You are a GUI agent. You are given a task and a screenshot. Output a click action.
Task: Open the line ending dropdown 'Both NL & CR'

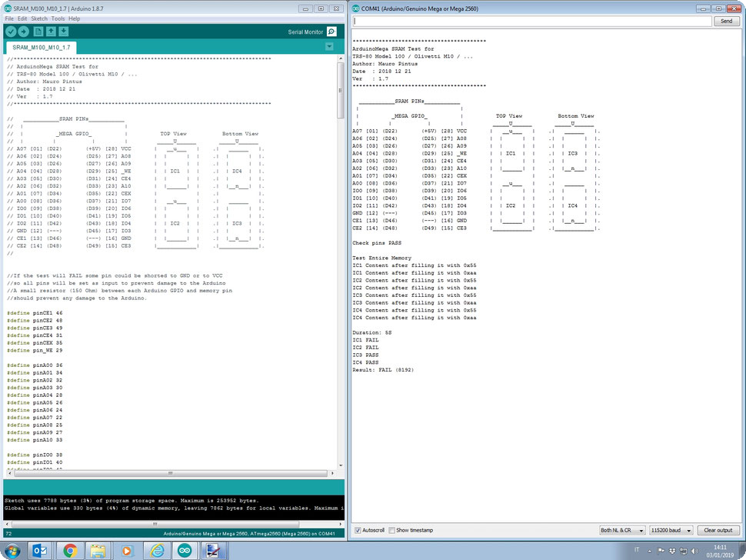click(x=622, y=530)
